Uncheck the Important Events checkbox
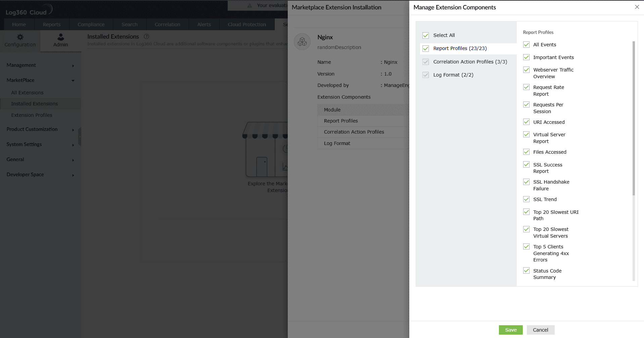Viewport: 644px width, 338px height. coord(526,57)
